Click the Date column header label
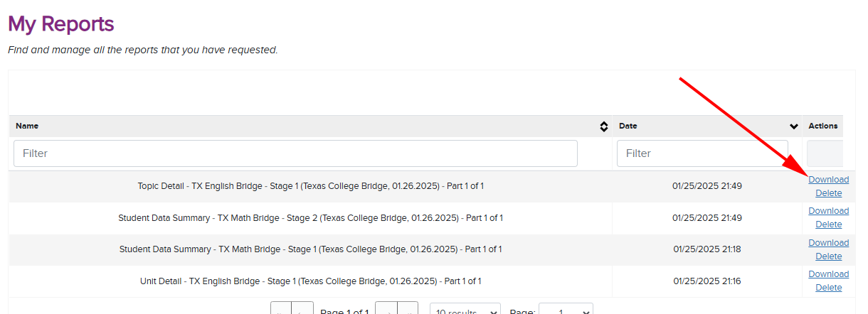Viewport: 868px width, 314px height. (628, 126)
